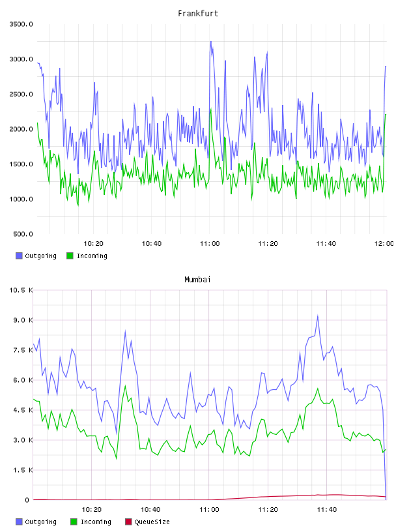Click the 4.5 K y-axis label in Mumbai chart
396x532 pixels.
23,410
